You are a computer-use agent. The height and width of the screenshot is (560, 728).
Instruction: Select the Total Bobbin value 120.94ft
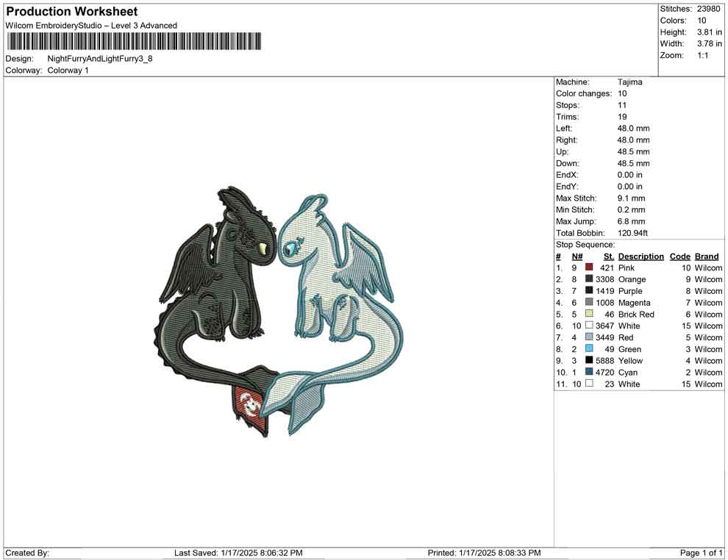[x=632, y=233]
